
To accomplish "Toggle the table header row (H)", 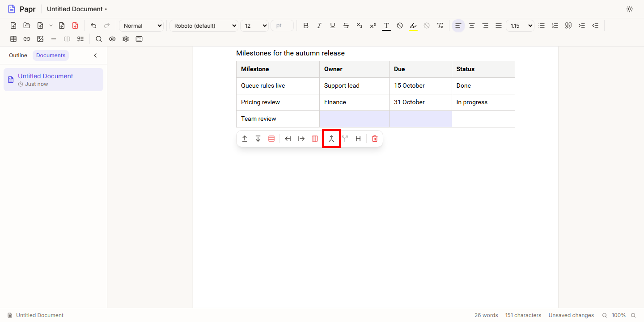I will pyautogui.click(x=358, y=139).
